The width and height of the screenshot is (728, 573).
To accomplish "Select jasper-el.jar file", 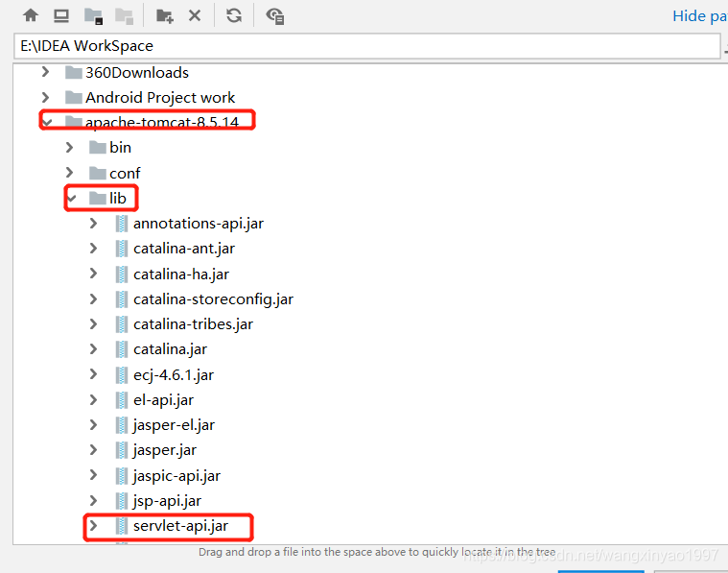I will tap(174, 425).
